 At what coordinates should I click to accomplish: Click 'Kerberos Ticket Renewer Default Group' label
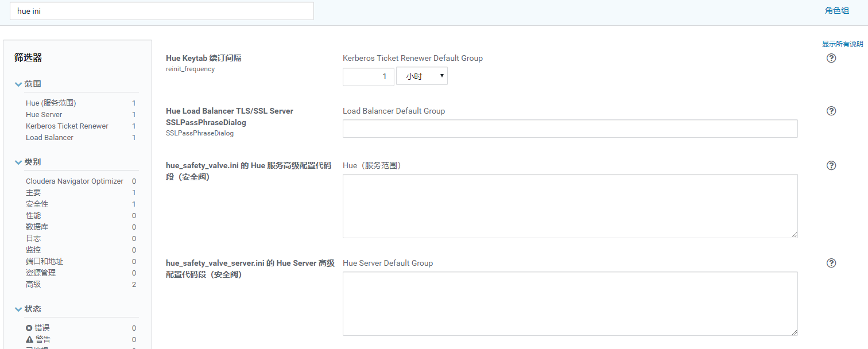[413, 58]
